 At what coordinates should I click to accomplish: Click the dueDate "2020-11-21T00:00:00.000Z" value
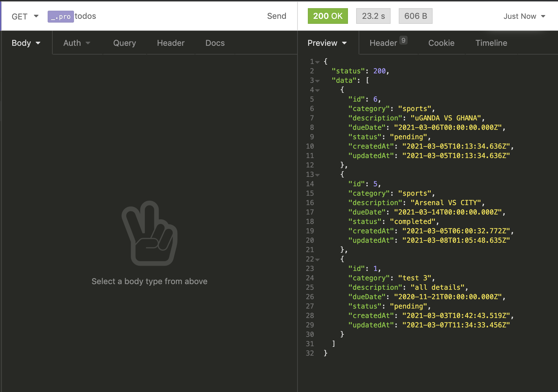(448, 297)
